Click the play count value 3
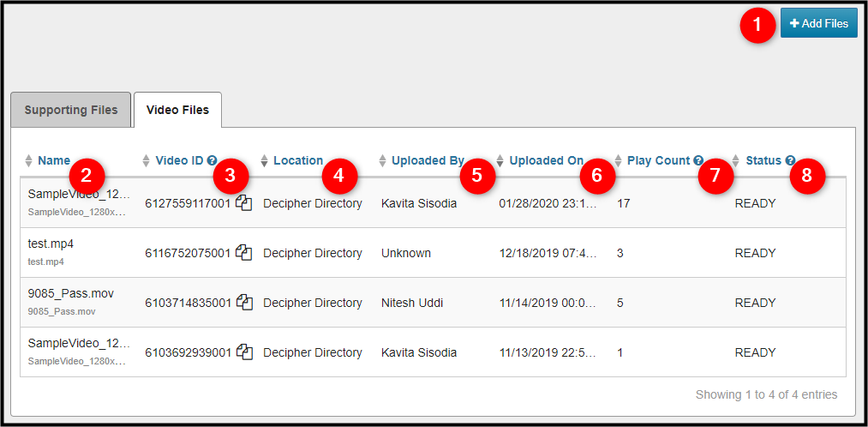The image size is (868, 427). 620,253
